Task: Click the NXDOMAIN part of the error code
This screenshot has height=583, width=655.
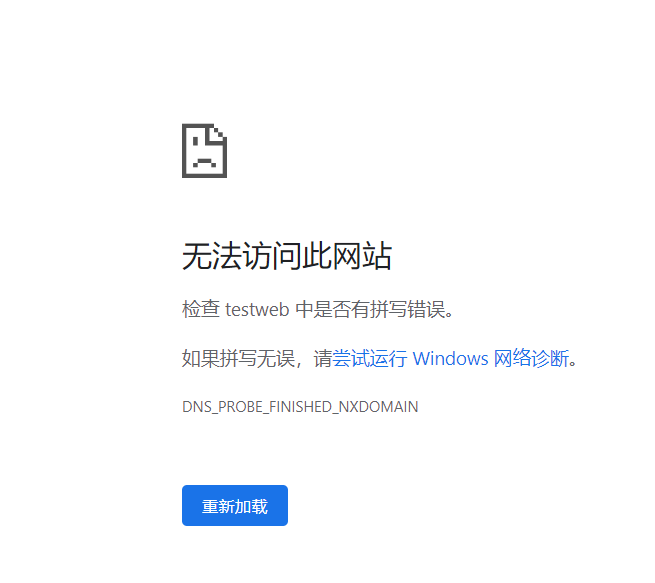Action: click(378, 406)
